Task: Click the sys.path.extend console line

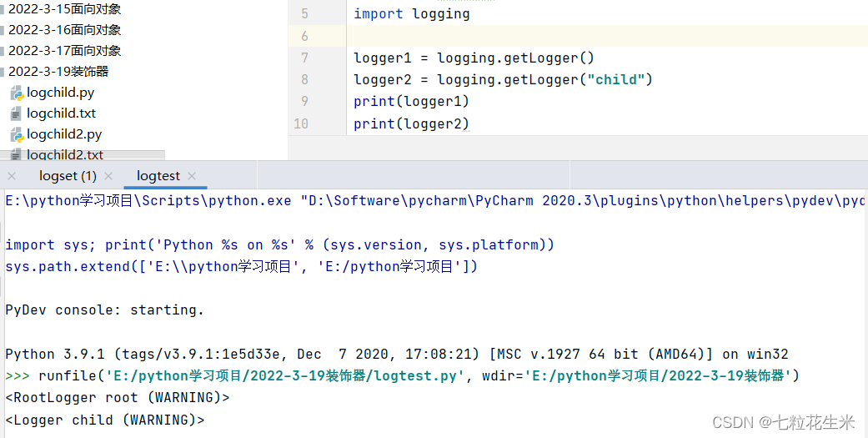Action: [x=241, y=266]
